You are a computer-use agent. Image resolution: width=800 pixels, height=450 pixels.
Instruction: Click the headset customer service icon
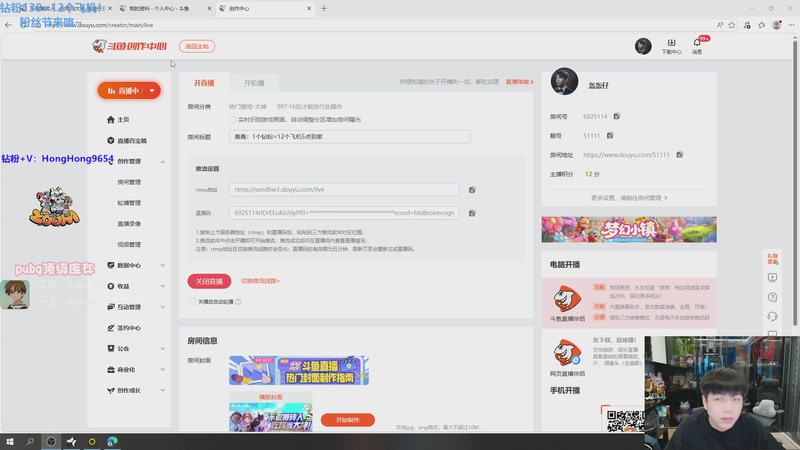[x=772, y=317]
